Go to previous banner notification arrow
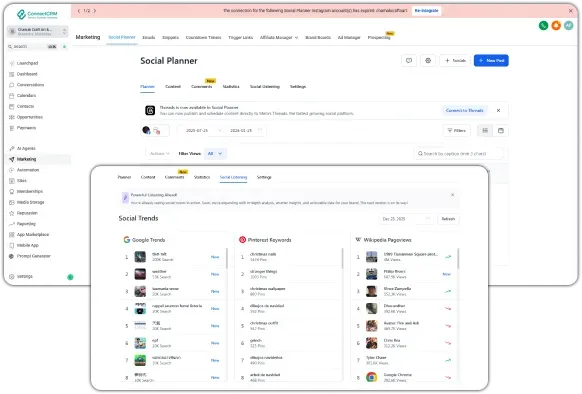Viewport: 582px width, 394px height. click(79, 11)
